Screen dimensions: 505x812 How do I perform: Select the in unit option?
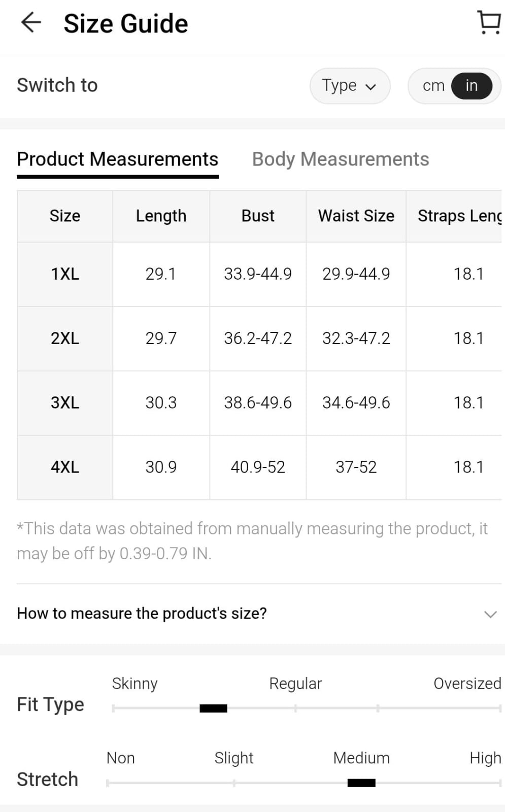coord(472,86)
